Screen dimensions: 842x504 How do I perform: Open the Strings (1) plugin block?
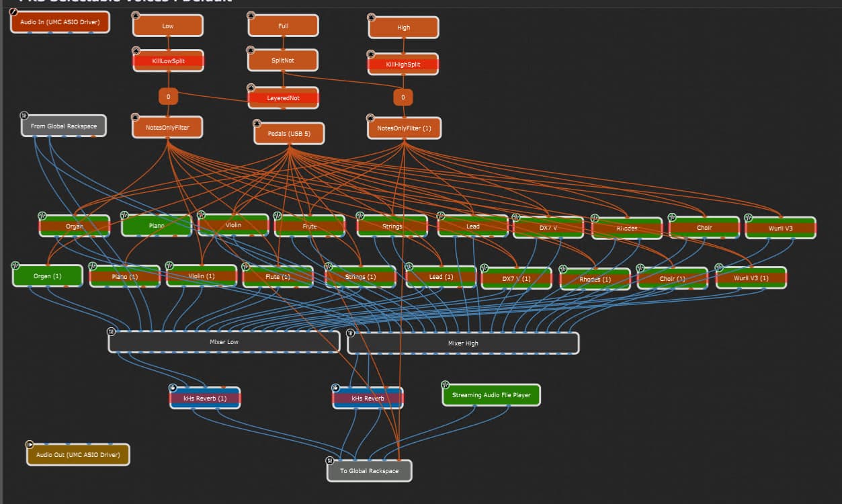361,277
